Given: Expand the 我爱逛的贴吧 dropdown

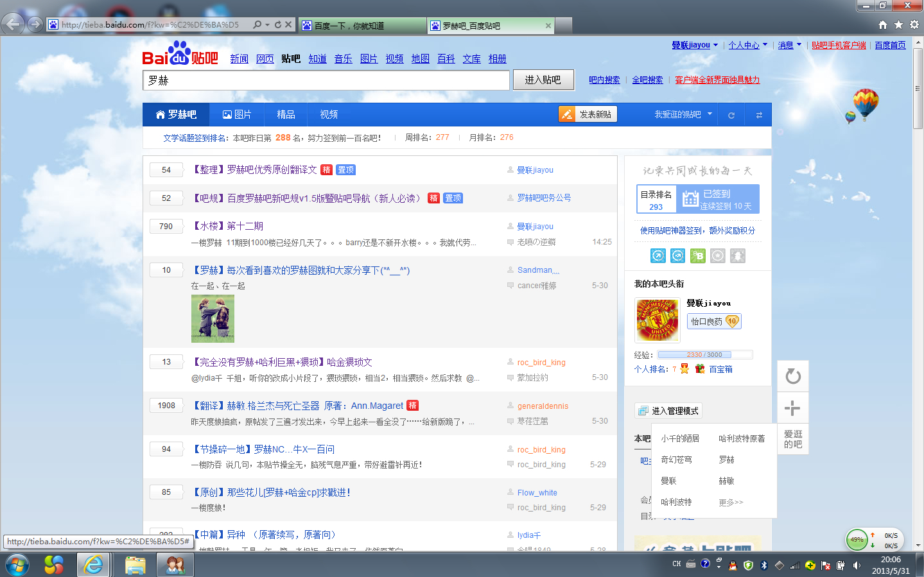Looking at the screenshot, I should (683, 115).
